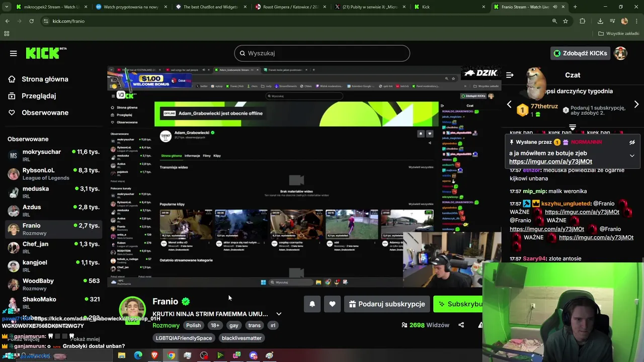Viewport: 644px width, 362px height.
Task: Select the gay tag
Action: [x=234, y=325]
